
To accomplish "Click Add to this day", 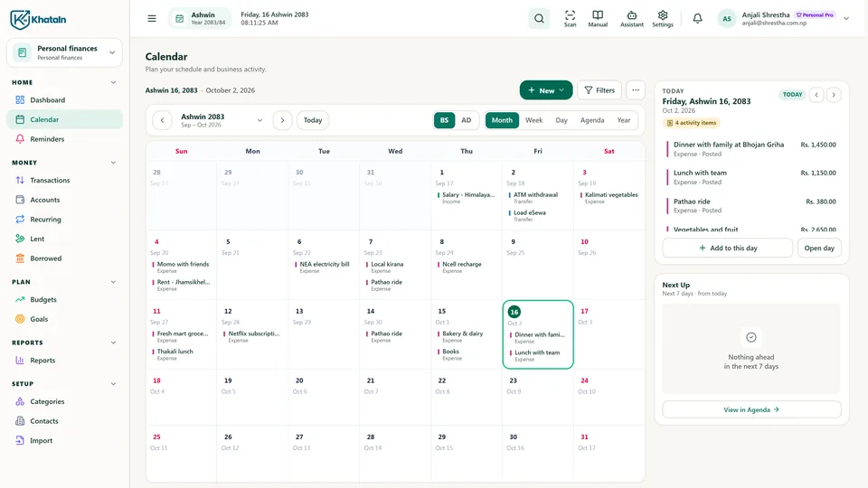I will (x=727, y=248).
